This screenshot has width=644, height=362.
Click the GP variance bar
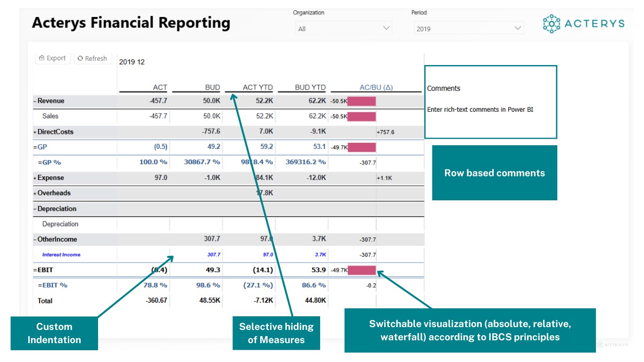(x=362, y=147)
